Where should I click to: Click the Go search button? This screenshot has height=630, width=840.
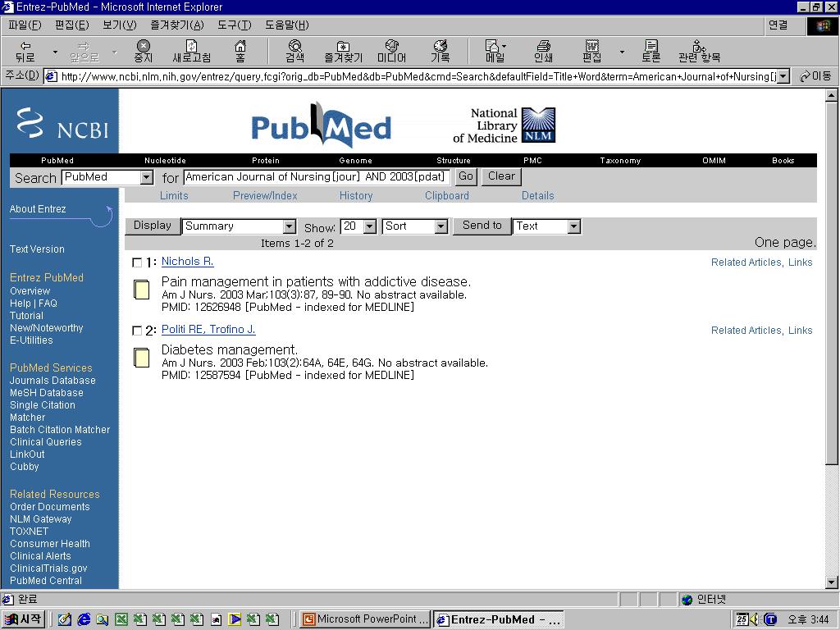466,176
